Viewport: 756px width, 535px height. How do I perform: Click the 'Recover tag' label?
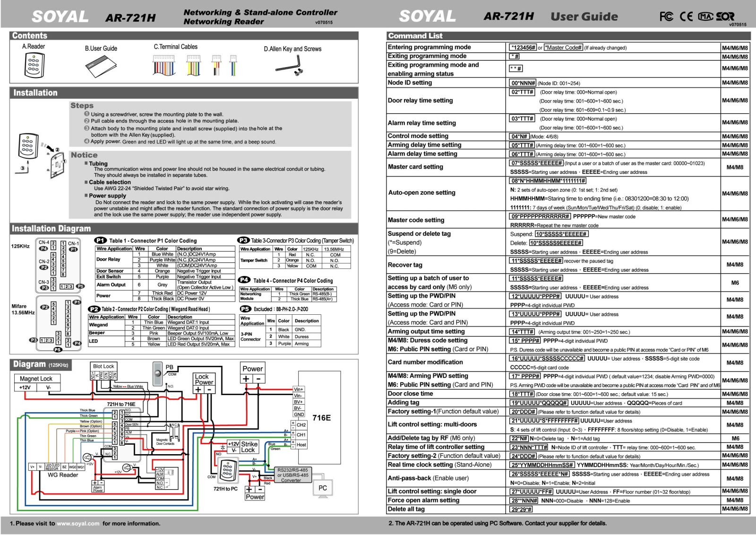coord(405,265)
